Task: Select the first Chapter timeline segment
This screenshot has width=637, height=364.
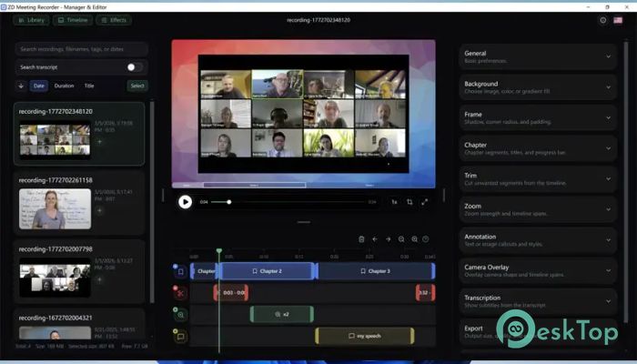Action: [205, 271]
